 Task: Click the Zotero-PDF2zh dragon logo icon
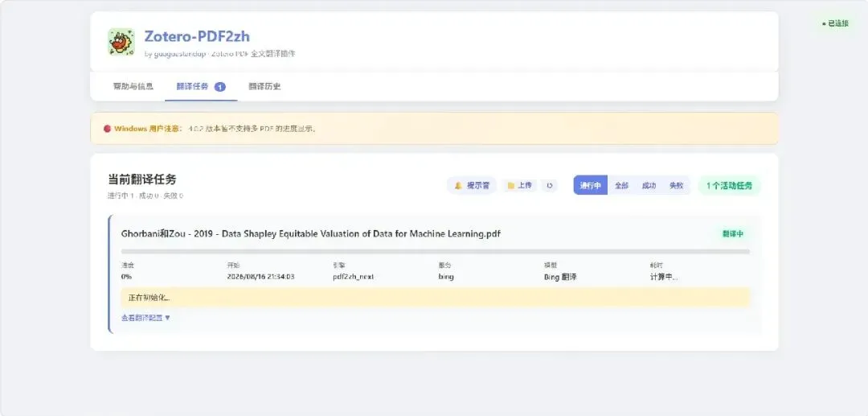pyautogui.click(x=121, y=42)
